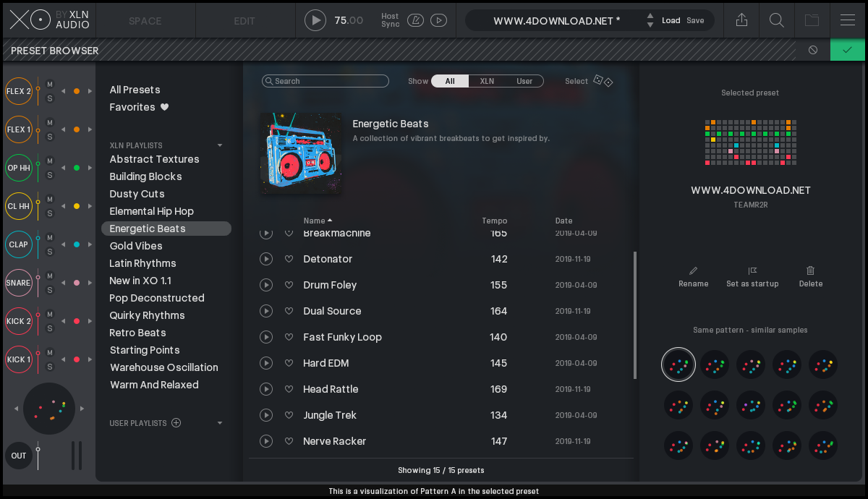Mute the CLAP channel
This screenshot has height=499, width=868.
50,237
